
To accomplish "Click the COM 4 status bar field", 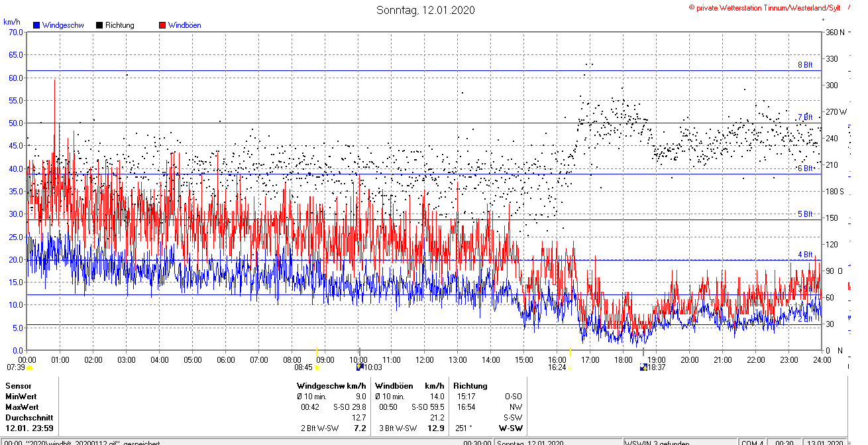I will [752, 442].
